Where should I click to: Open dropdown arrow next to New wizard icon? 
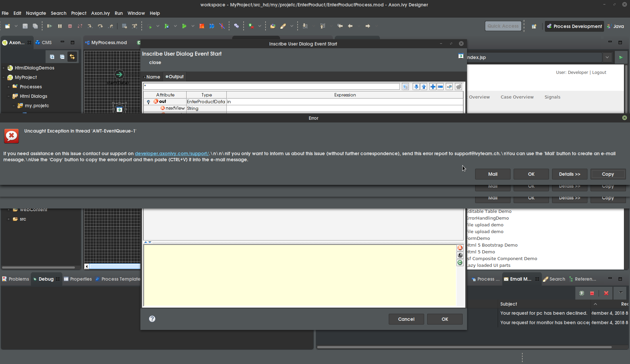(16, 26)
